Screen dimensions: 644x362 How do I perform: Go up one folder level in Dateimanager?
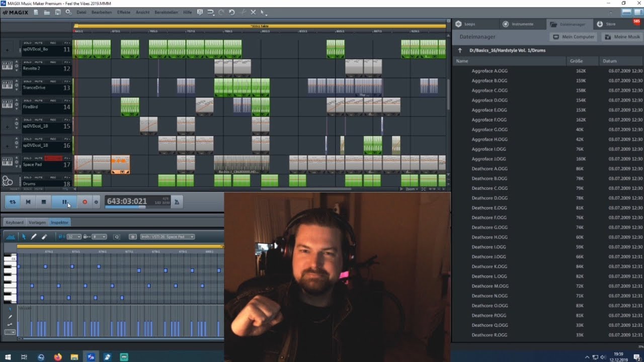[x=460, y=50]
